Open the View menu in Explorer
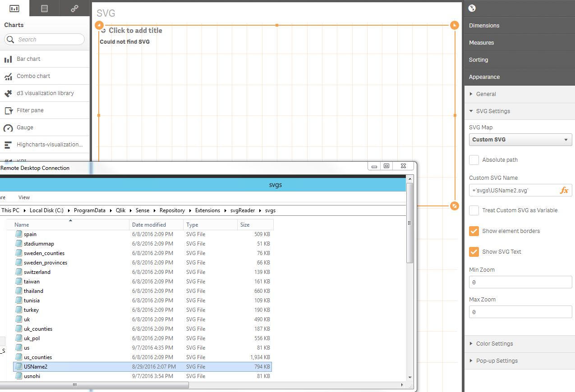Screen dimensions: 575x392 tap(23, 197)
